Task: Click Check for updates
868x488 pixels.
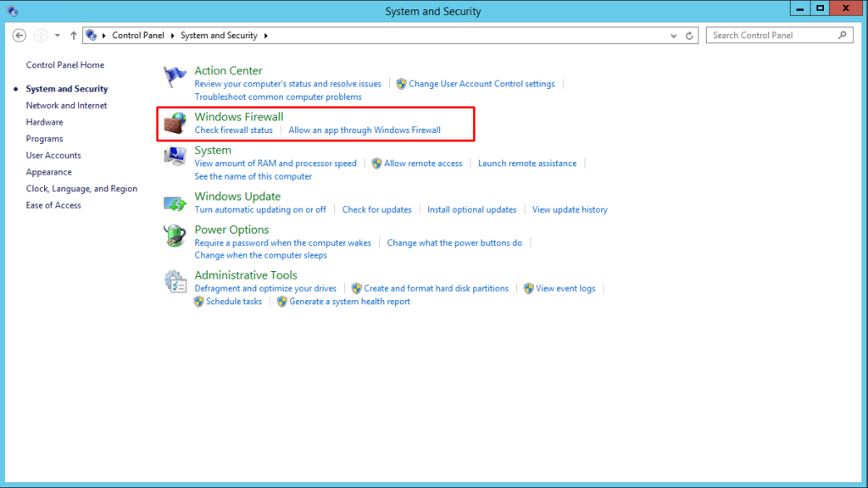Action: coord(377,210)
